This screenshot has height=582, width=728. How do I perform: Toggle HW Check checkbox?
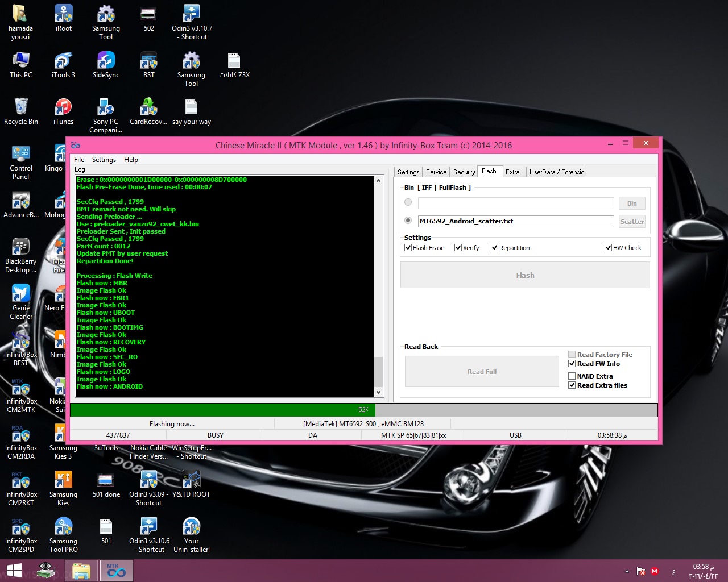tap(608, 248)
